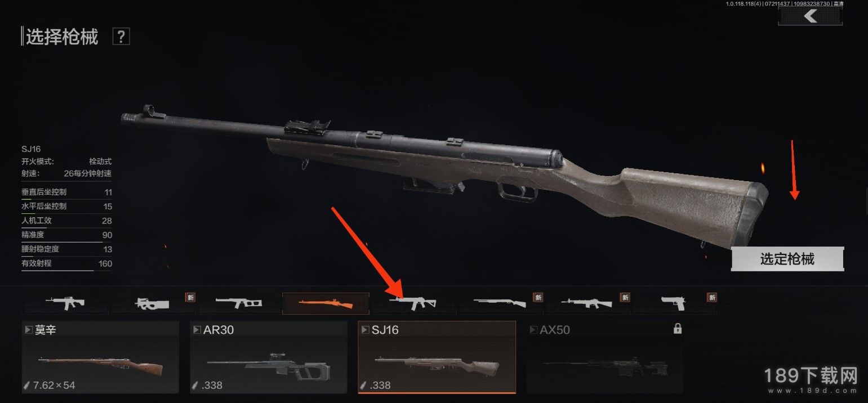Open the submachine gun category icon
Image resolution: width=868 pixels, height=403 pixels.
click(x=153, y=303)
